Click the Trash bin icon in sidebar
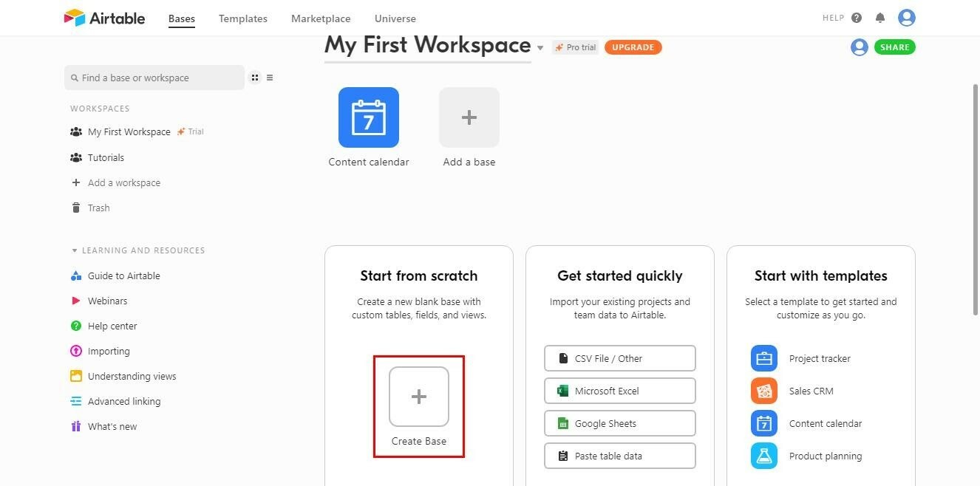Viewport: 980px width, 486px height. (75, 208)
